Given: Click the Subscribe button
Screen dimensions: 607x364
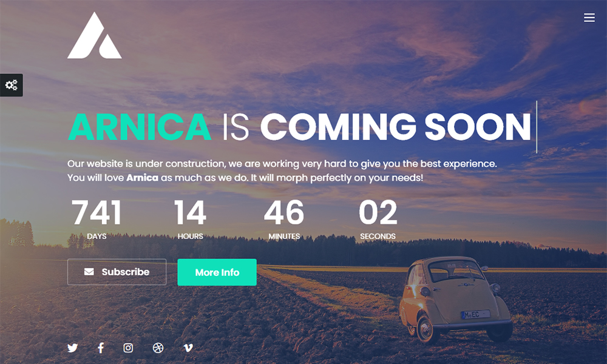Looking at the screenshot, I should [117, 272].
